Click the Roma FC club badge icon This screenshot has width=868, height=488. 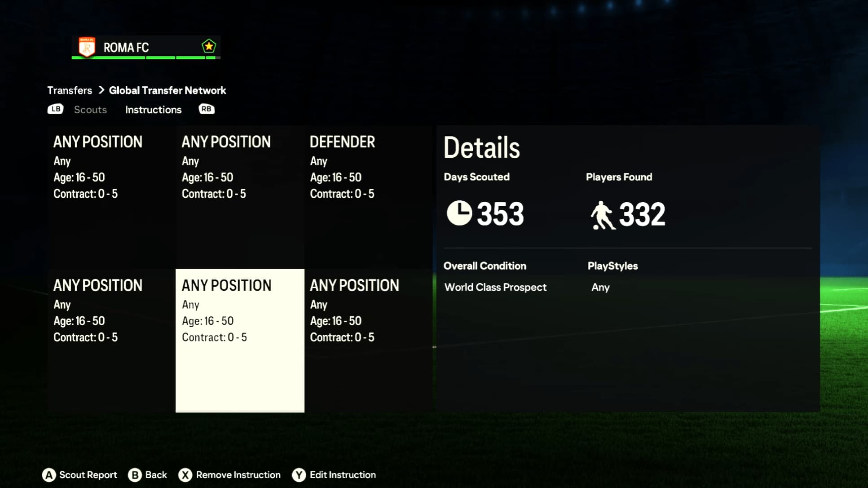click(87, 47)
